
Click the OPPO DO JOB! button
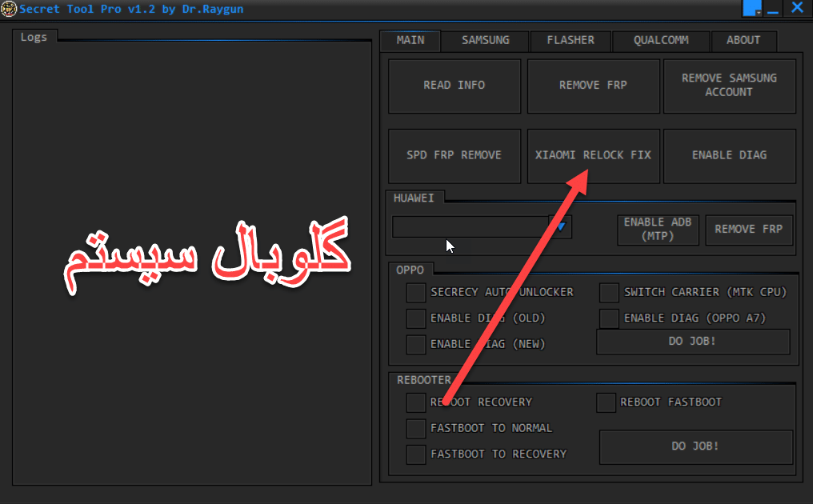point(693,342)
